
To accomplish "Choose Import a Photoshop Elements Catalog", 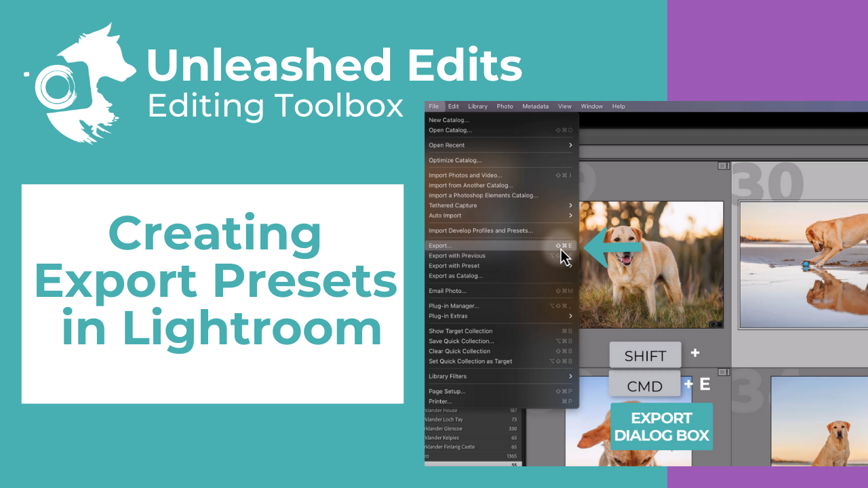I will point(501,195).
